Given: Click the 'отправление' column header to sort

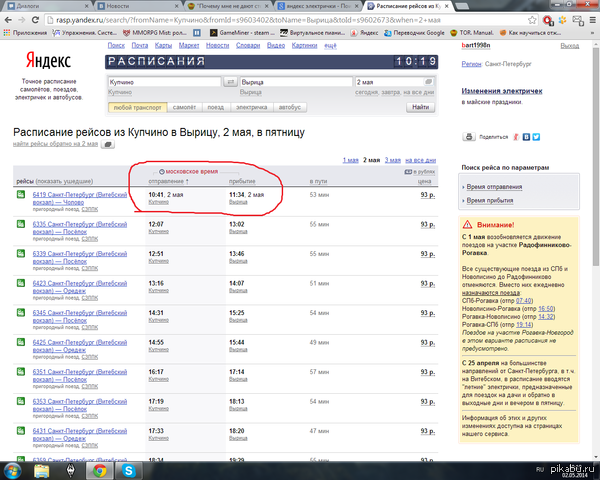Looking at the screenshot, I should coord(167,181).
